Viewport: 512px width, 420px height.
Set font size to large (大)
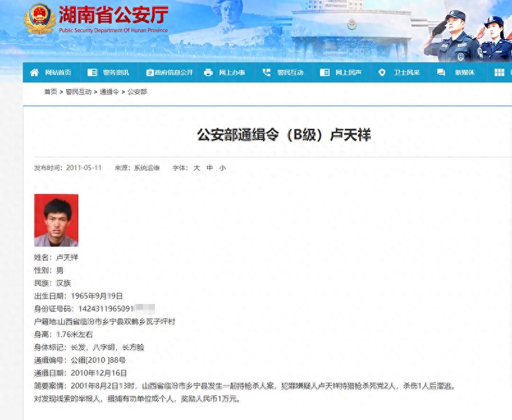[197, 168]
